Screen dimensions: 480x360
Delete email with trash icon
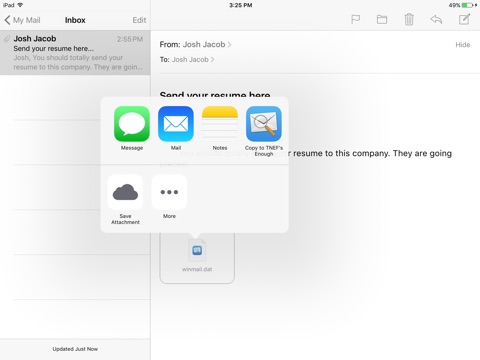409,19
